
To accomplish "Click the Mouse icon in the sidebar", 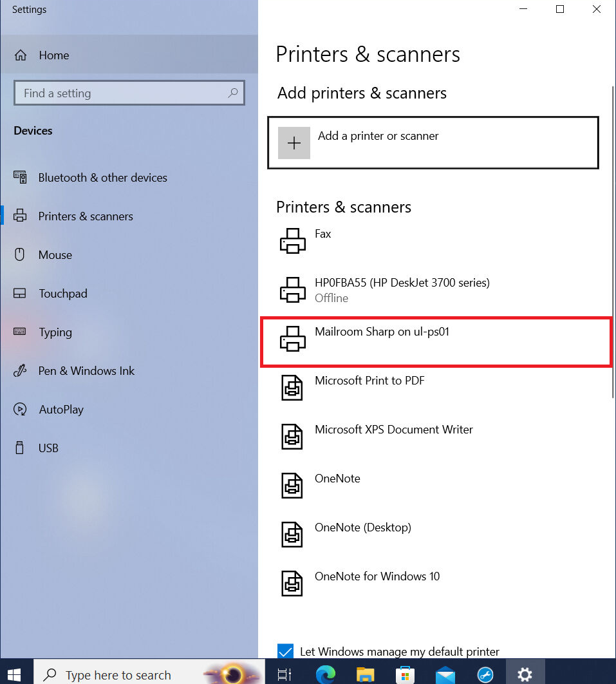I will tap(19, 254).
